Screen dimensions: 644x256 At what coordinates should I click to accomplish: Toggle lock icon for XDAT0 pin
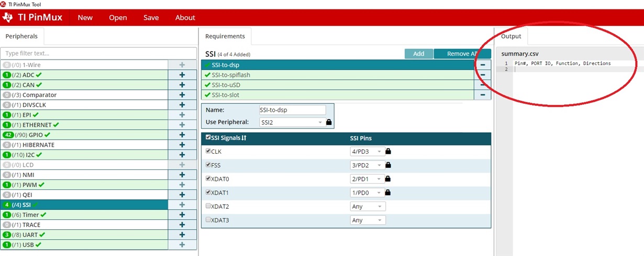[388, 179]
